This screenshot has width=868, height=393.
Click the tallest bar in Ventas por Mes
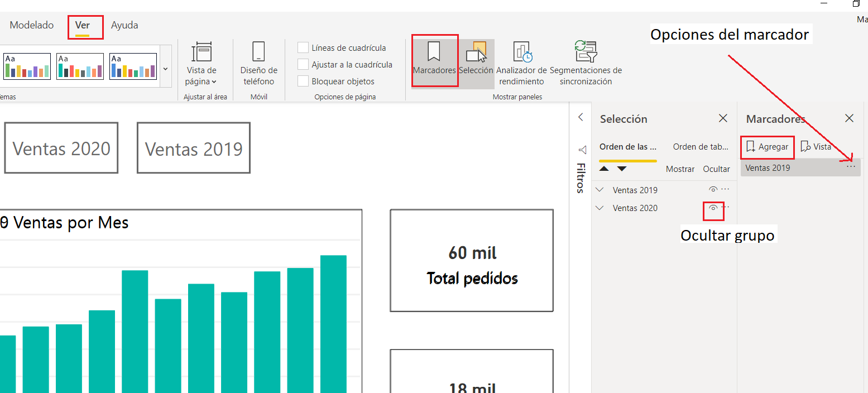point(333,324)
